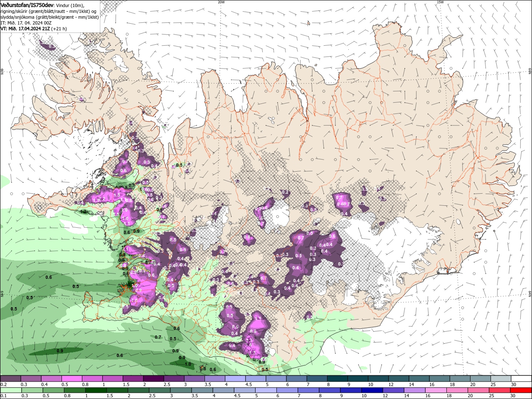The image size is (532, 399).
Task: Click the line "slydda/snjókoma (grátt/bleikt/grænt - mm/1klst)"
Action: 50,17
